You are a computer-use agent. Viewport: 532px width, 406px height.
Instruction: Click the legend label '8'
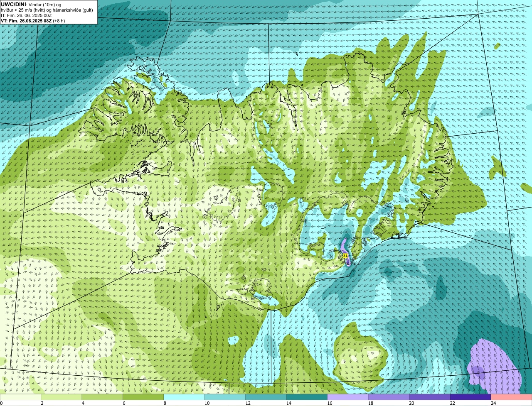[165, 403]
